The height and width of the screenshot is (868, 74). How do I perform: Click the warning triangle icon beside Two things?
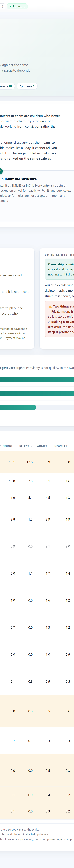point(50,307)
